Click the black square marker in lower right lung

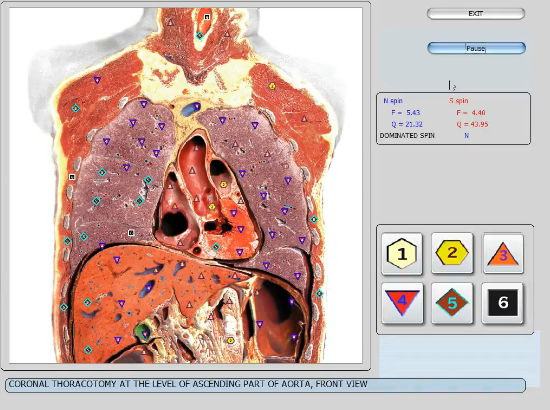(131, 233)
